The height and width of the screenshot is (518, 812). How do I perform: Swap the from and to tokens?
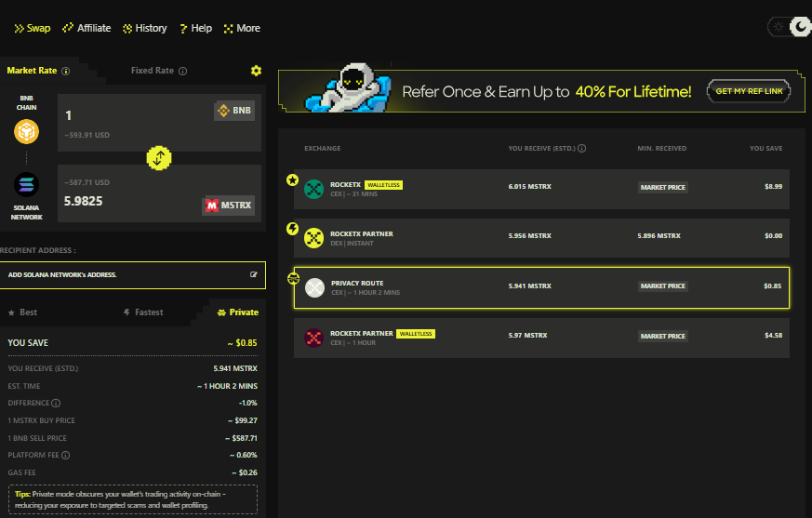point(159,158)
